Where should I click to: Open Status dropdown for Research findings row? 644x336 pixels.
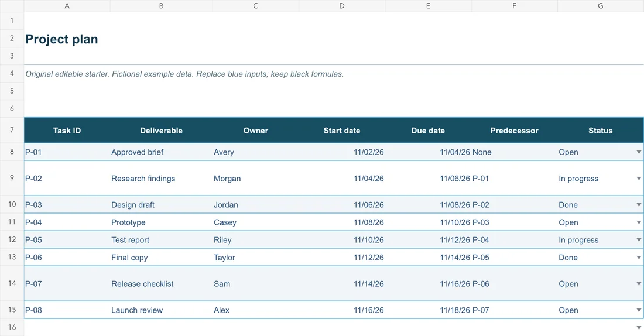pos(639,179)
